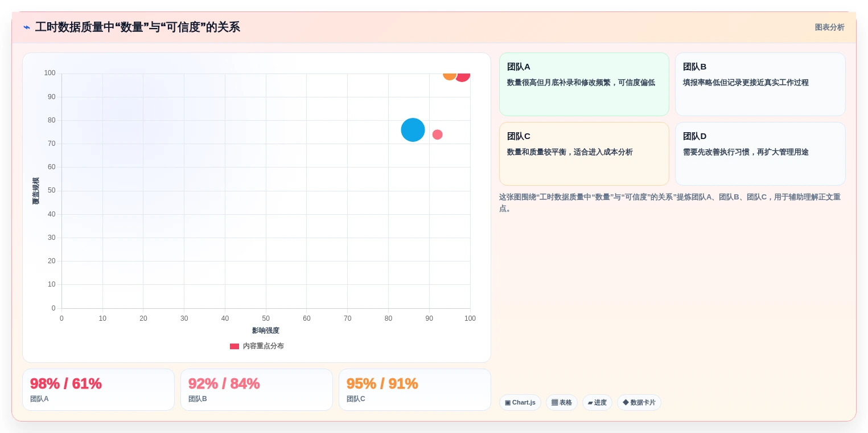
Task: Open the 团队D description card
Action: [760, 154]
